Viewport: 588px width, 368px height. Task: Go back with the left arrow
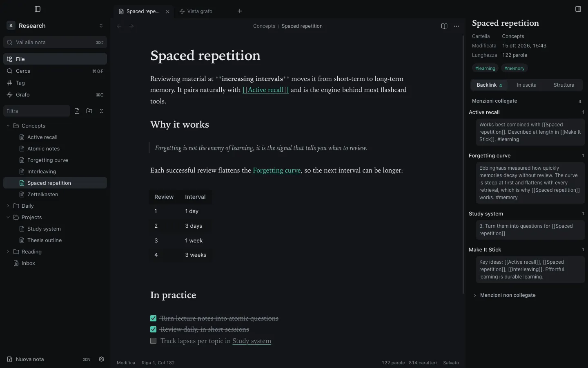tap(119, 26)
